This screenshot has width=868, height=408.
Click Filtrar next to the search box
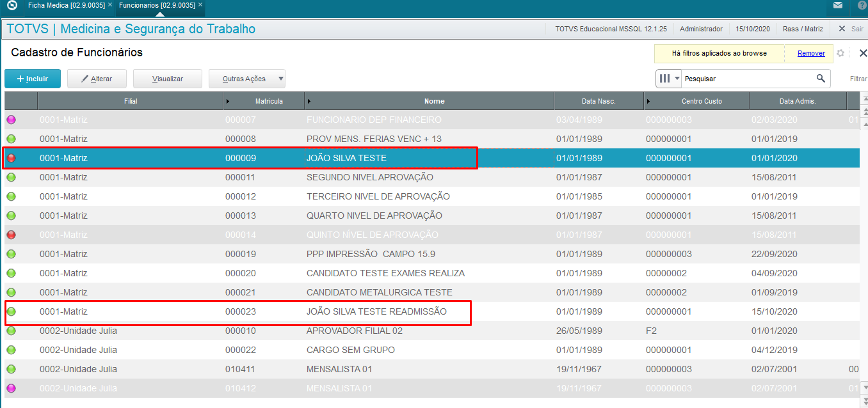coord(858,79)
